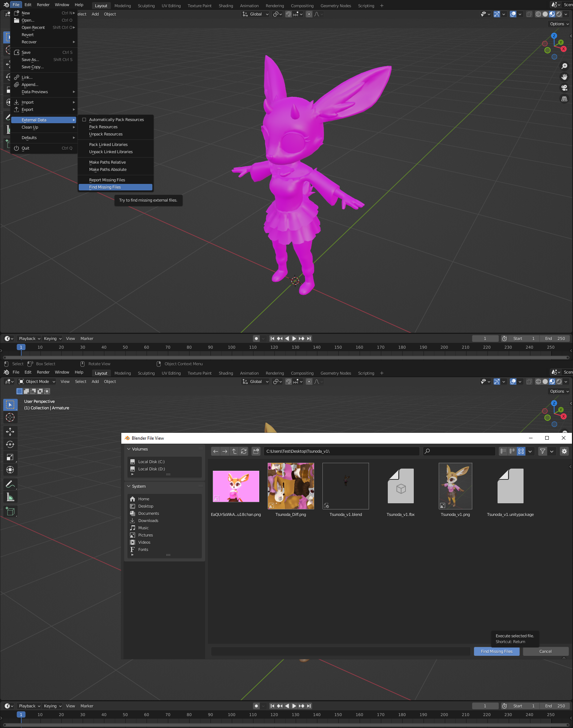This screenshot has width=573, height=728.
Task: Set selection mode to Intersect
Action: pos(47,391)
